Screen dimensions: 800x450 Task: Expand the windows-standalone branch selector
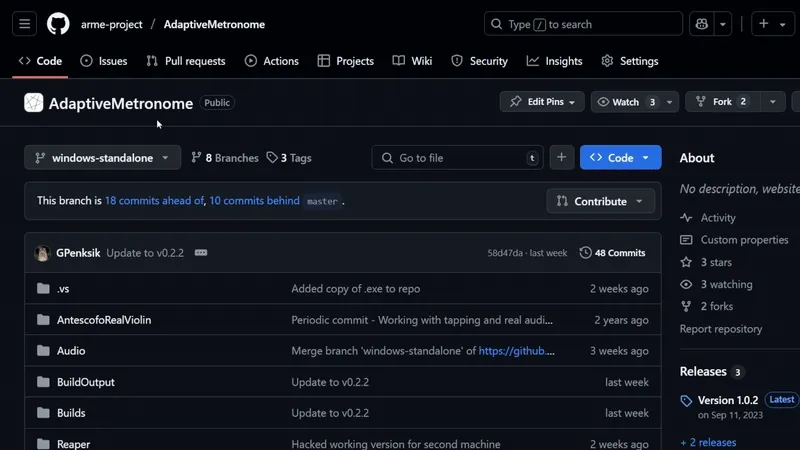[102, 158]
